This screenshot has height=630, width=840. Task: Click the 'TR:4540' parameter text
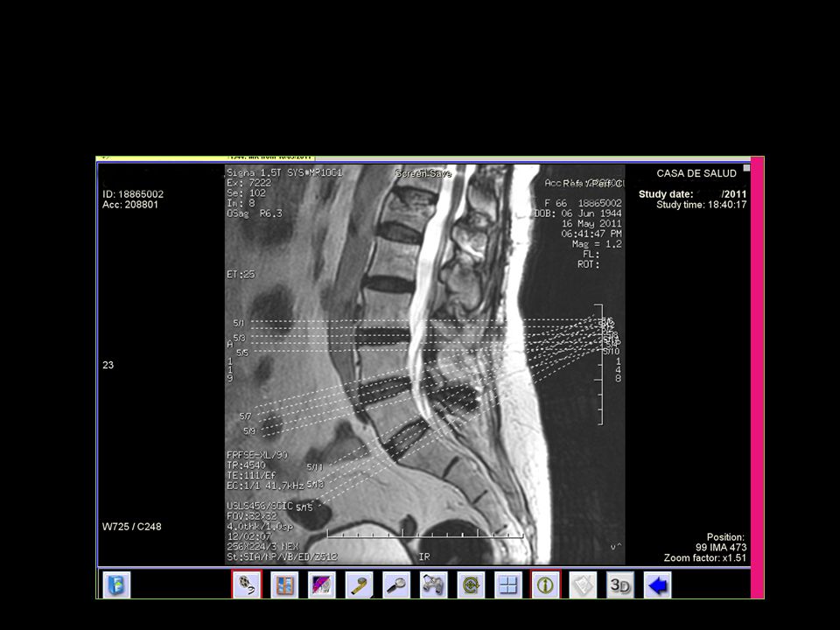(246, 465)
